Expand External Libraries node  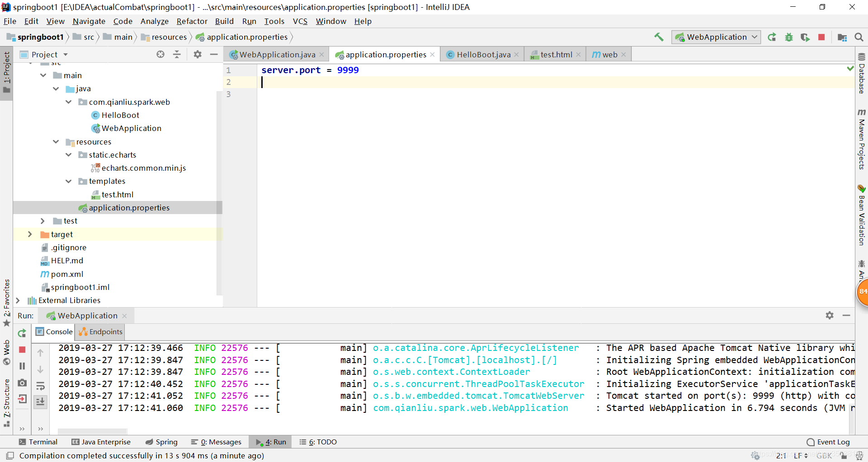click(18, 300)
